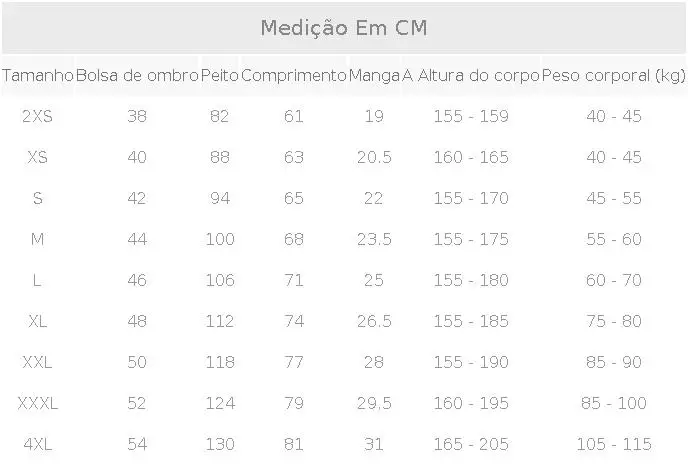Screen dimensions: 688x466
Task: Click length value 74 in the XL row
Action: click(x=293, y=321)
